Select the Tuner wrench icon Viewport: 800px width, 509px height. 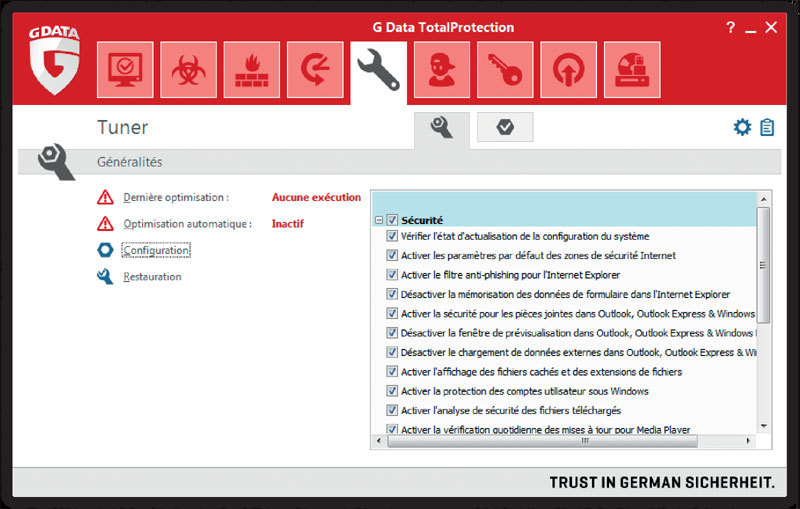pyautogui.click(x=379, y=70)
